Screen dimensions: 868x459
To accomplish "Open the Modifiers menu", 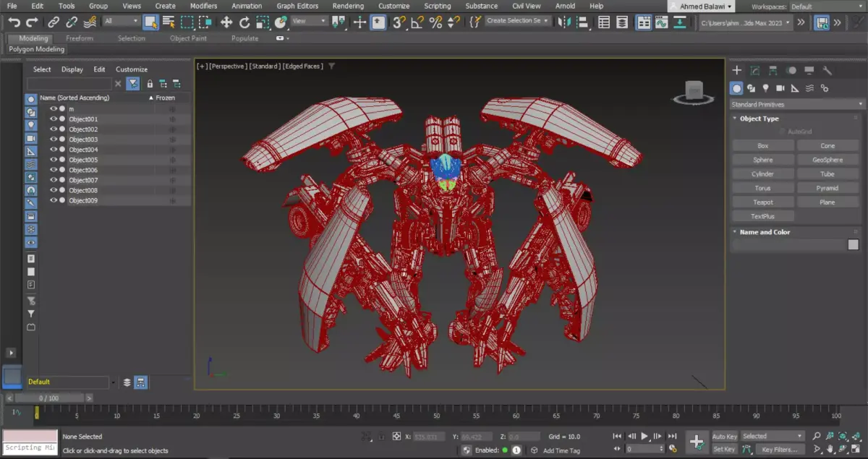I will pyautogui.click(x=203, y=6).
